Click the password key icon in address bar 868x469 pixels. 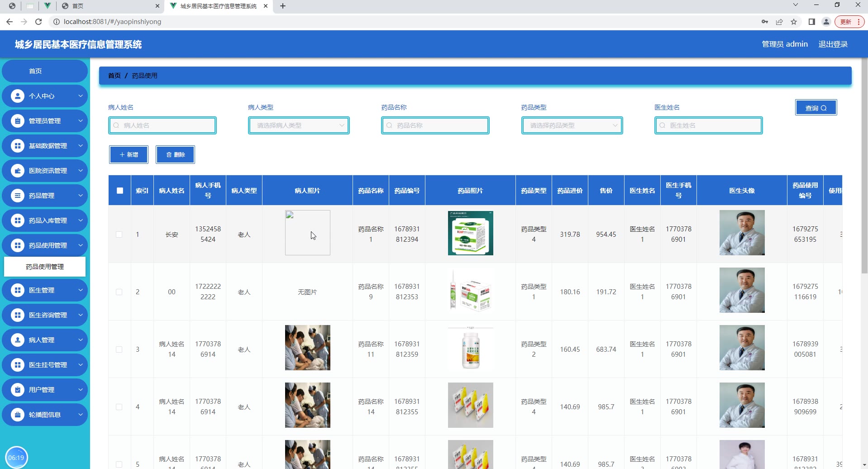point(765,22)
